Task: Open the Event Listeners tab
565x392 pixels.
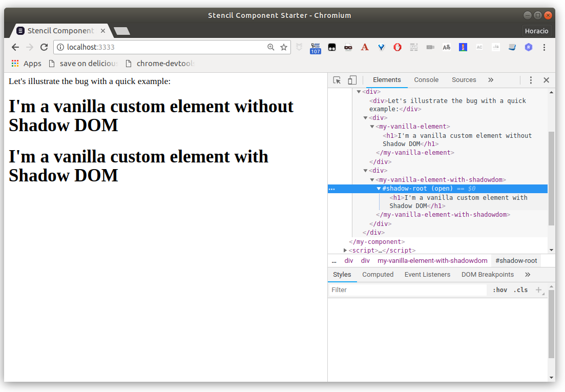Action: (x=427, y=275)
